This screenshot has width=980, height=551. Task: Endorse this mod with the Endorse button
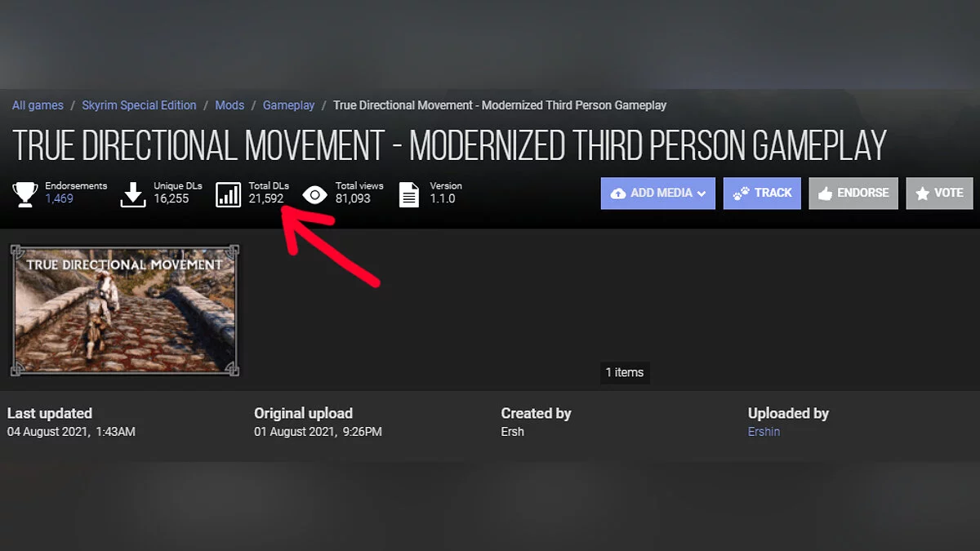click(853, 193)
